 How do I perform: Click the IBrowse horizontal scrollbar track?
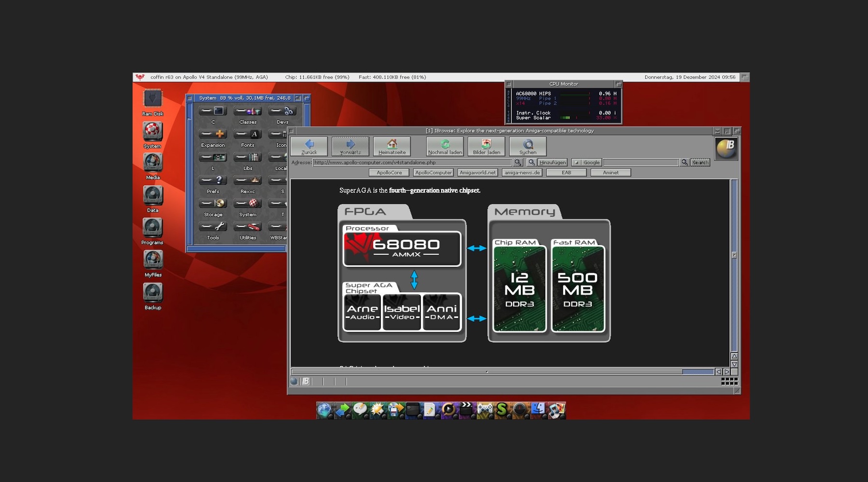[x=503, y=372]
